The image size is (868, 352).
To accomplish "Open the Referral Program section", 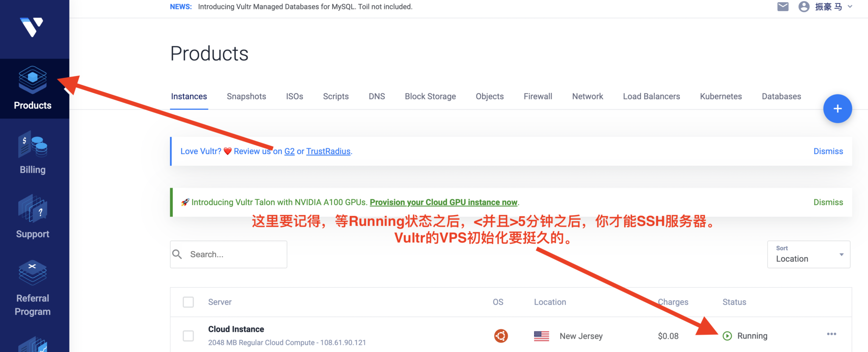I will [x=33, y=288].
